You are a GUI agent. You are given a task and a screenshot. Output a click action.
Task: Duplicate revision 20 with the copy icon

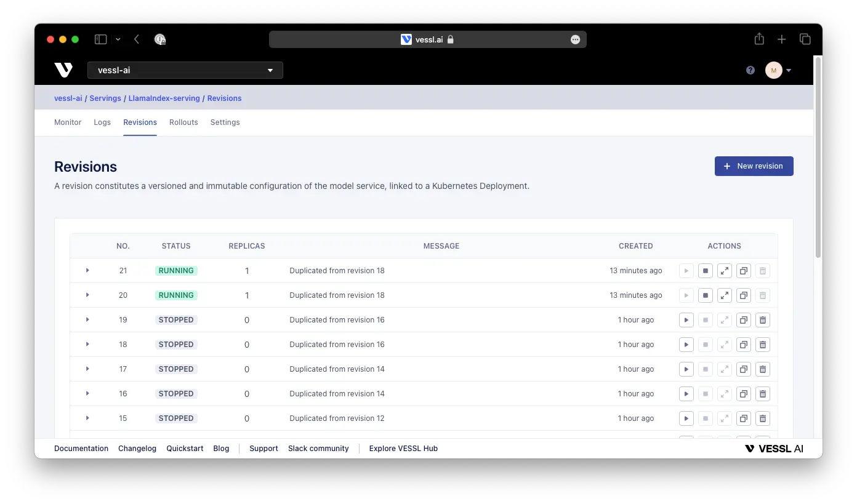tap(744, 295)
